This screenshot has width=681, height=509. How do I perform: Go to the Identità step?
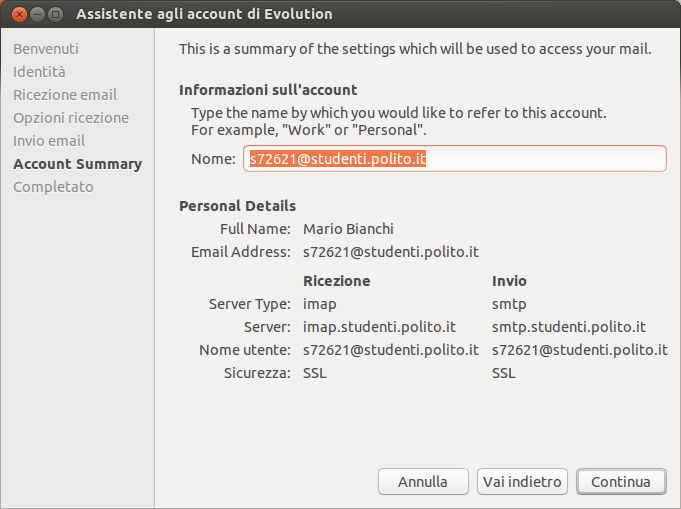(x=40, y=72)
